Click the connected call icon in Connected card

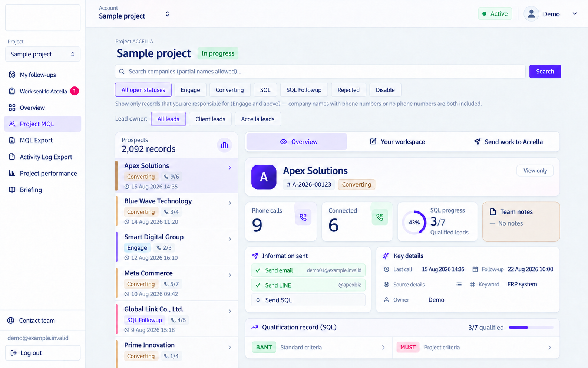pyautogui.click(x=380, y=217)
